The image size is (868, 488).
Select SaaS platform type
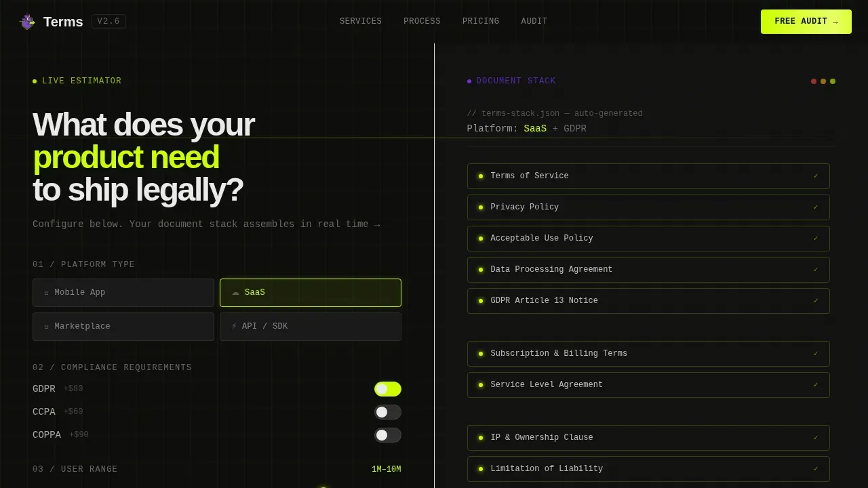pyautogui.click(x=311, y=293)
